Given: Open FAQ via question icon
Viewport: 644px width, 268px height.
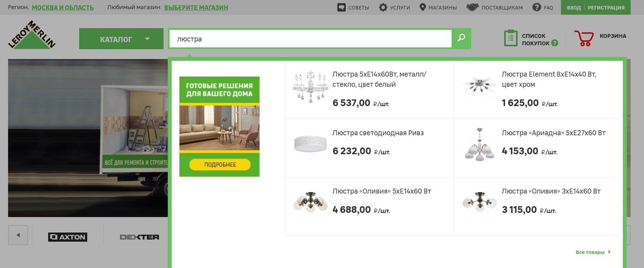Looking at the screenshot, I should (x=537, y=7).
